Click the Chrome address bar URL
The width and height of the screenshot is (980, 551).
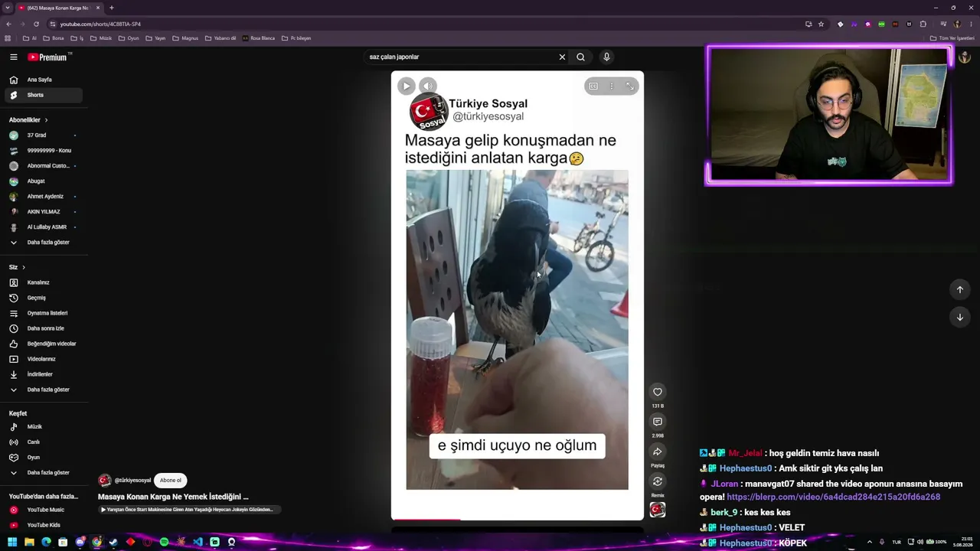[100, 24]
